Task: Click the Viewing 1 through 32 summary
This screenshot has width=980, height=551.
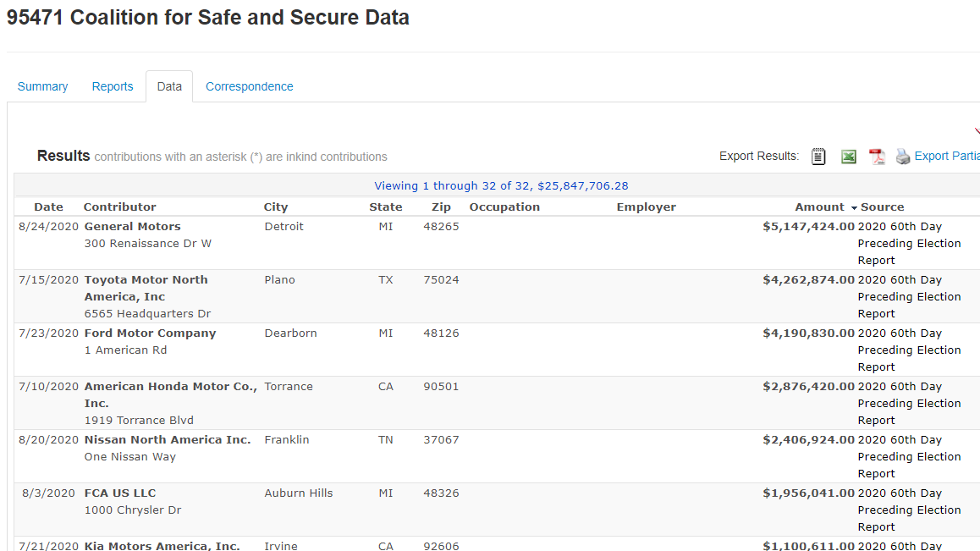Action: (x=501, y=185)
